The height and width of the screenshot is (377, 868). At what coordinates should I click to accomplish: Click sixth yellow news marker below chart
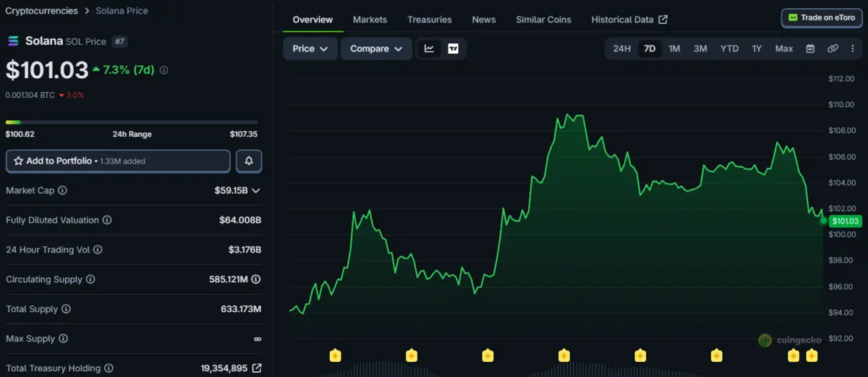point(717,355)
